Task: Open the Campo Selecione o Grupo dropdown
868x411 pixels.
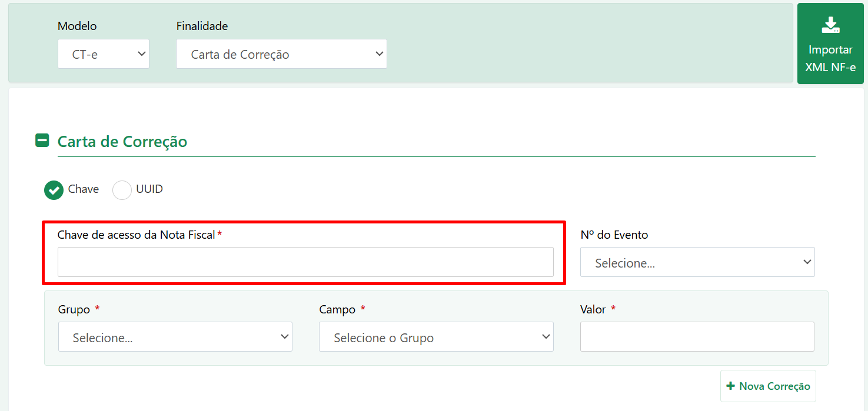Action: coord(436,337)
